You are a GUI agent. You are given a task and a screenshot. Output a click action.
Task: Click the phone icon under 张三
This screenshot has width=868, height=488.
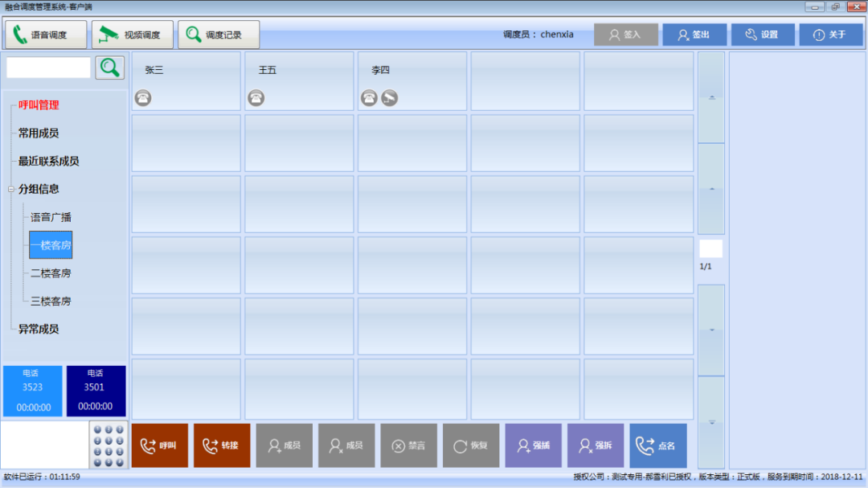point(143,98)
